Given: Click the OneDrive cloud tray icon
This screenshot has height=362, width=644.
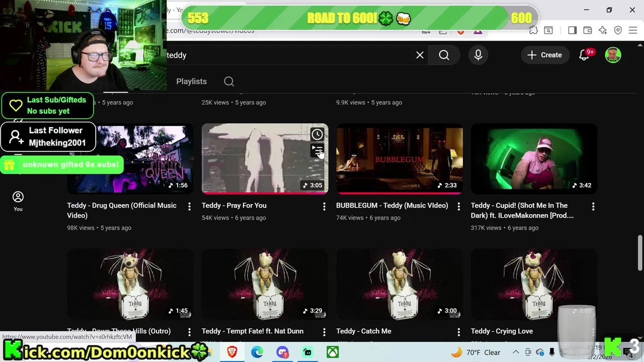Looking at the screenshot, I should point(540,352).
